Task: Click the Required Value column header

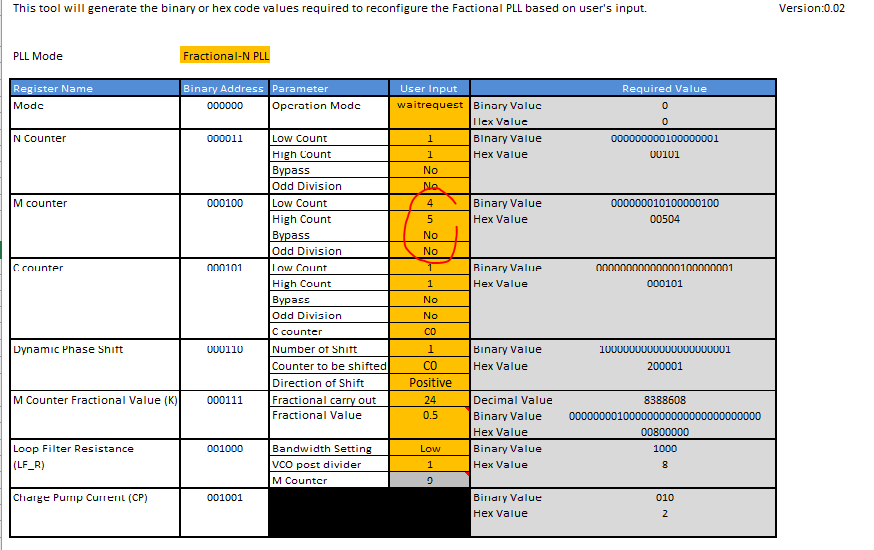Action: 623,88
